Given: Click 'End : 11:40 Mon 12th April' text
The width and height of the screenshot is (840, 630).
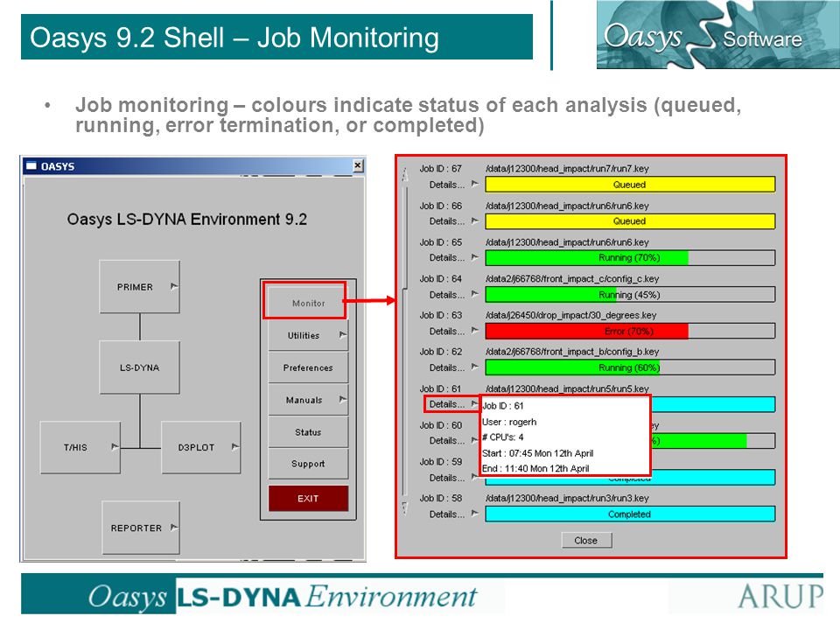Looking at the screenshot, I should click(535, 468).
